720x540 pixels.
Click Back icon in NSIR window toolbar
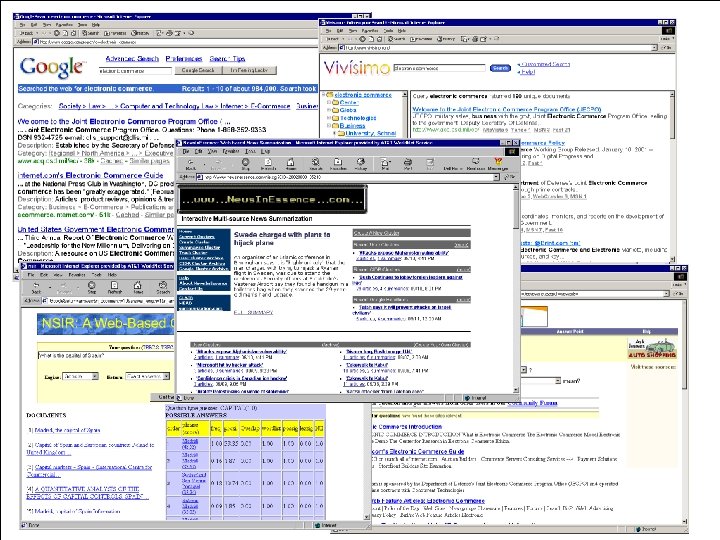36,287
